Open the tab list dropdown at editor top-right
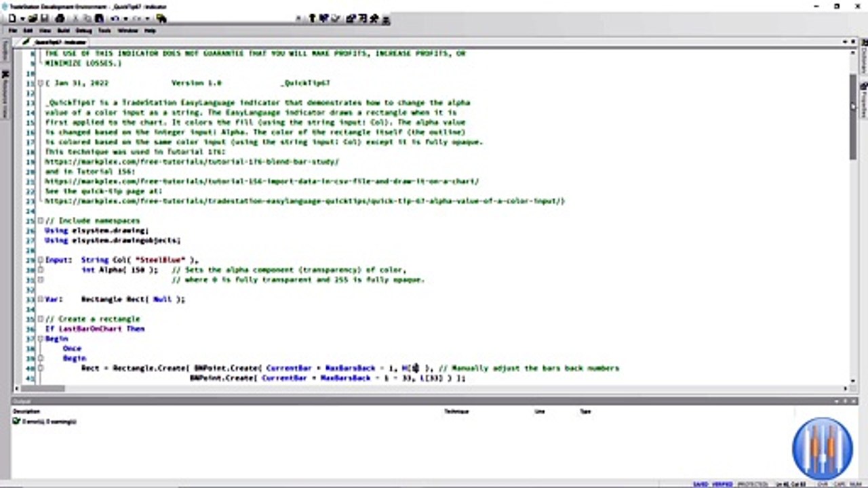Viewport: 868px width, 488px height. click(x=845, y=41)
